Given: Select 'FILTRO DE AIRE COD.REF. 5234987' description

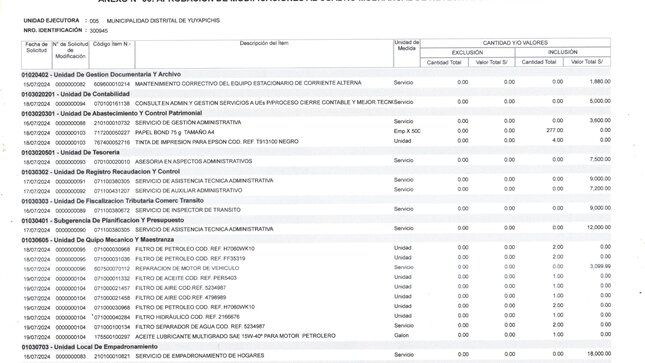Looking at the screenshot, I should pos(181,288).
